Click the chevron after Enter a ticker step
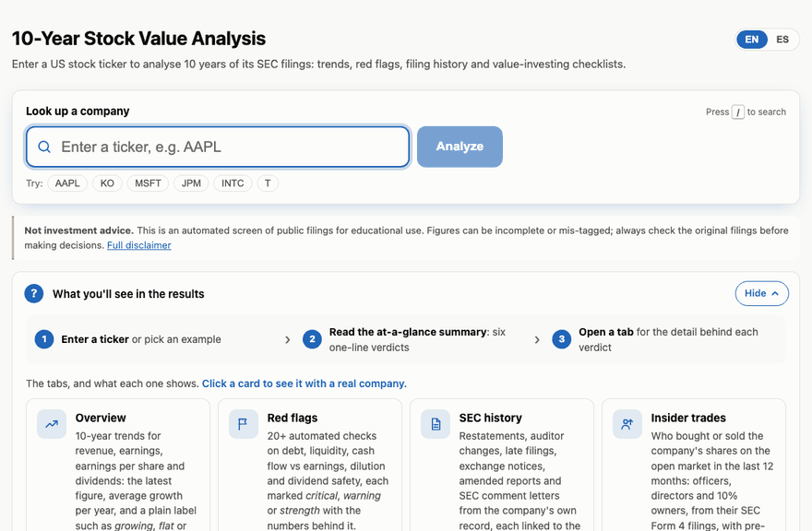The height and width of the screenshot is (531, 812). coord(287,340)
